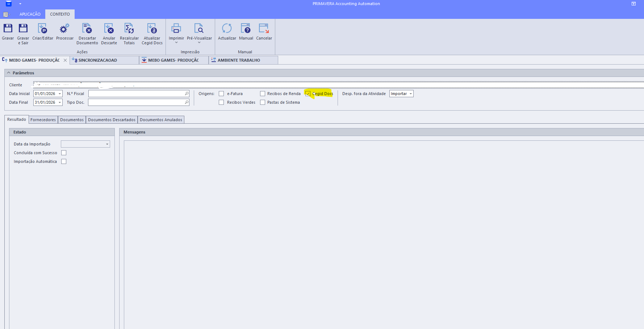Click the Actualizar refresh icon
Screen dimensions: 644x329
(x=227, y=29)
